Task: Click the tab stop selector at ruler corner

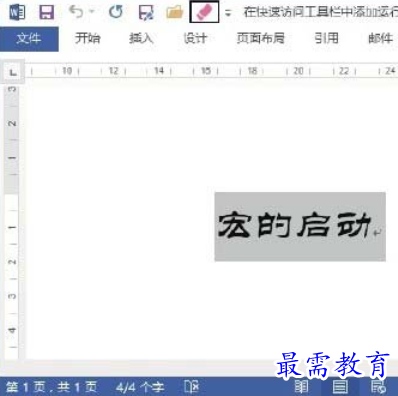Action: click(x=13, y=71)
